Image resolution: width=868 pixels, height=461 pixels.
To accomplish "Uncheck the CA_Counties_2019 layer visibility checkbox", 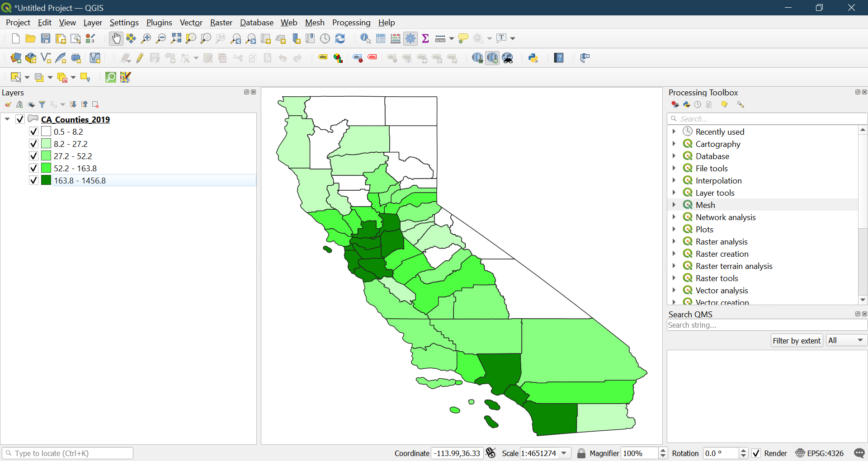I will [20, 119].
